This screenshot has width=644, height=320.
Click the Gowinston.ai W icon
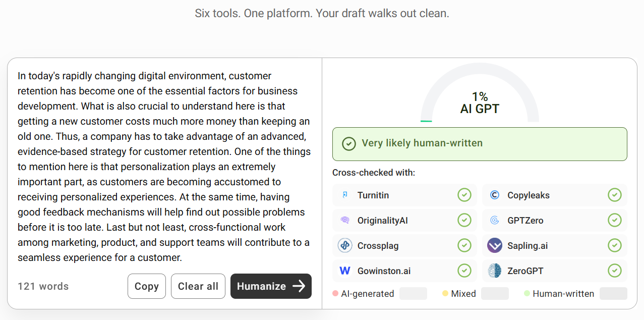click(345, 271)
